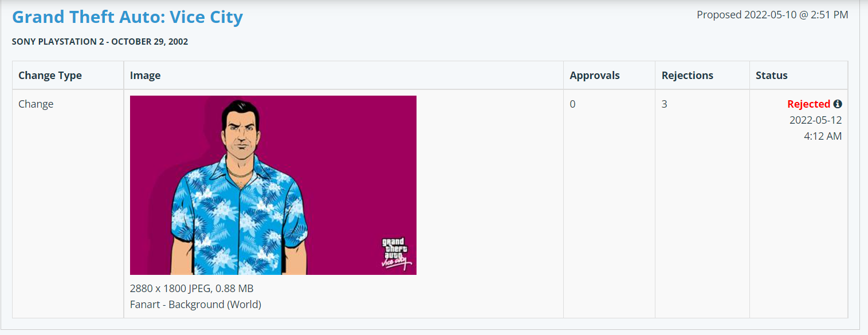Click the Fanart - Background (World) label
This screenshot has height=335, width=868.
tap(195, 304)
